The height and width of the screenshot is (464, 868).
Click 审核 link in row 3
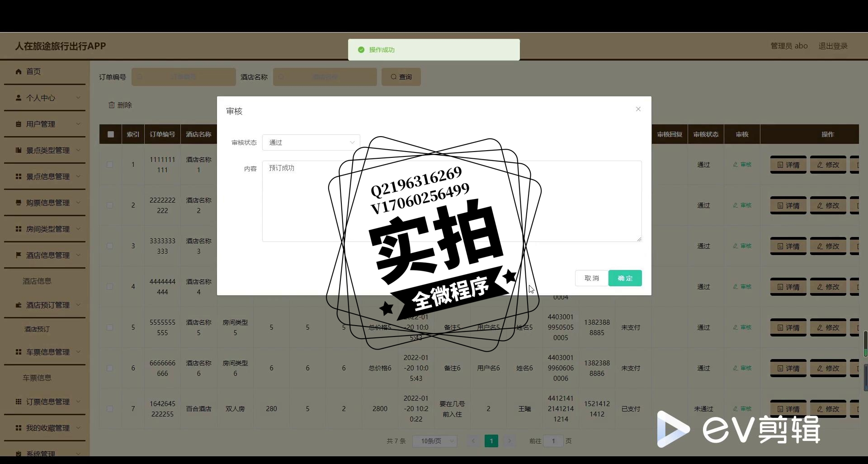(742, 246)
